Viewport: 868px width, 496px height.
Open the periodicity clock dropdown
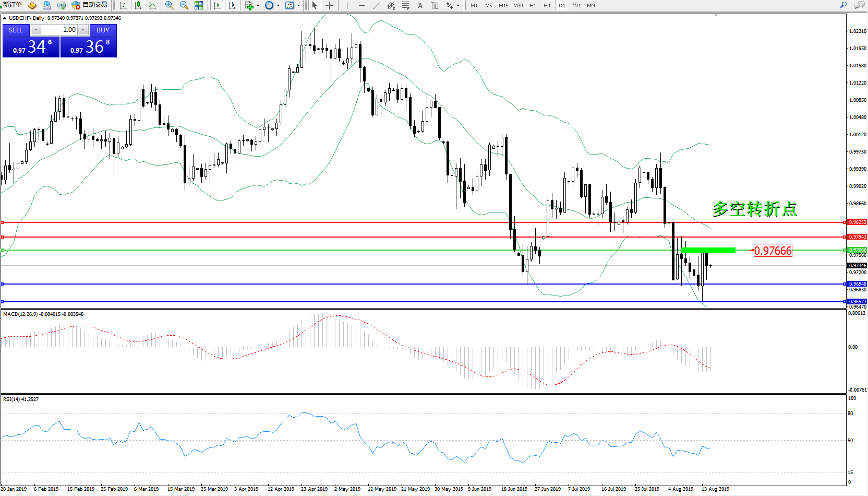(x=271, y=5)
